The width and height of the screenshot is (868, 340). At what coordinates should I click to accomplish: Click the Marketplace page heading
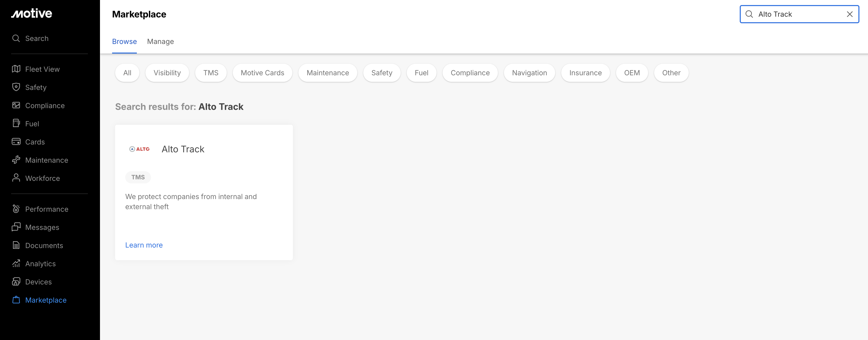[x=139, y=14]
